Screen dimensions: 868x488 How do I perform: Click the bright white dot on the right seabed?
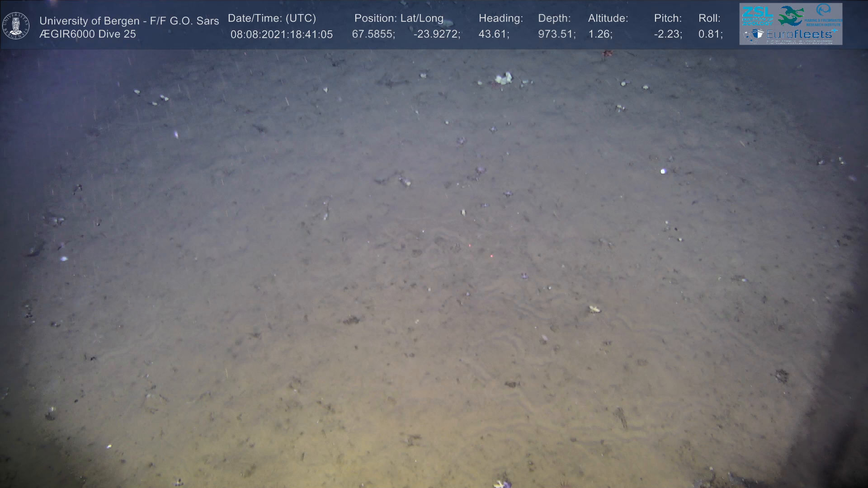pos(663,171)
